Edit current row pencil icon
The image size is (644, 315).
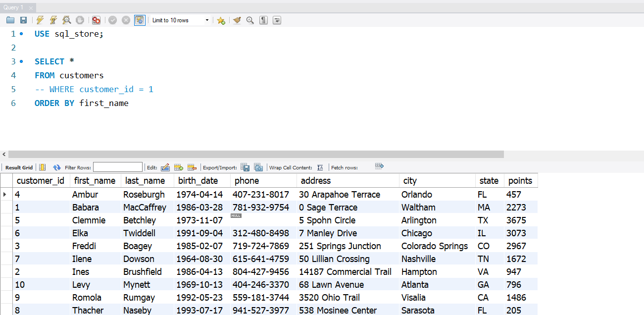pos(165,167)
